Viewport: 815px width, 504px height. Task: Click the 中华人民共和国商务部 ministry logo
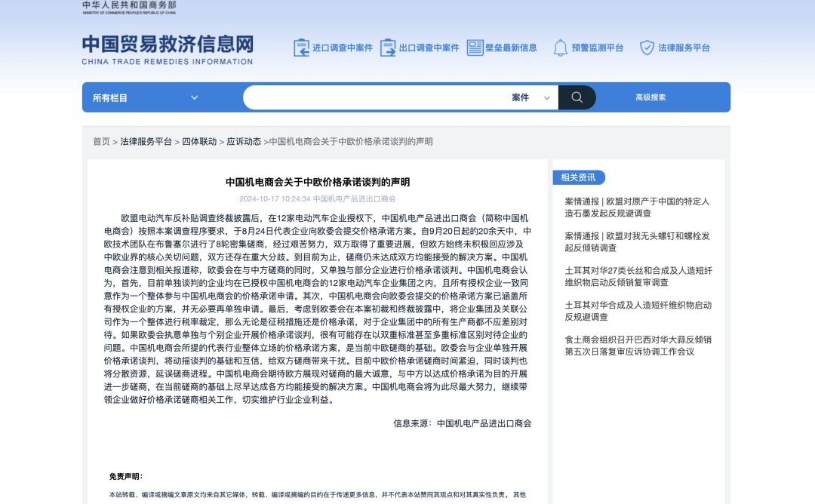pyautogui.click(x=129, y=8)
